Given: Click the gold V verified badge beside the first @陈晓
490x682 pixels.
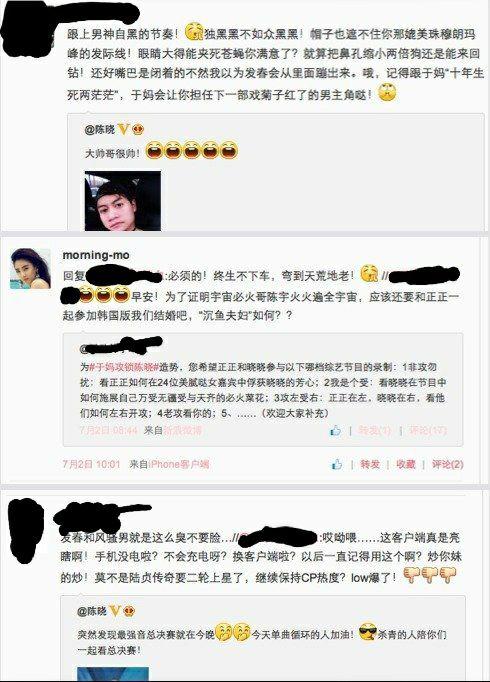Looking at the screenshot, I should tap(123, 129).
